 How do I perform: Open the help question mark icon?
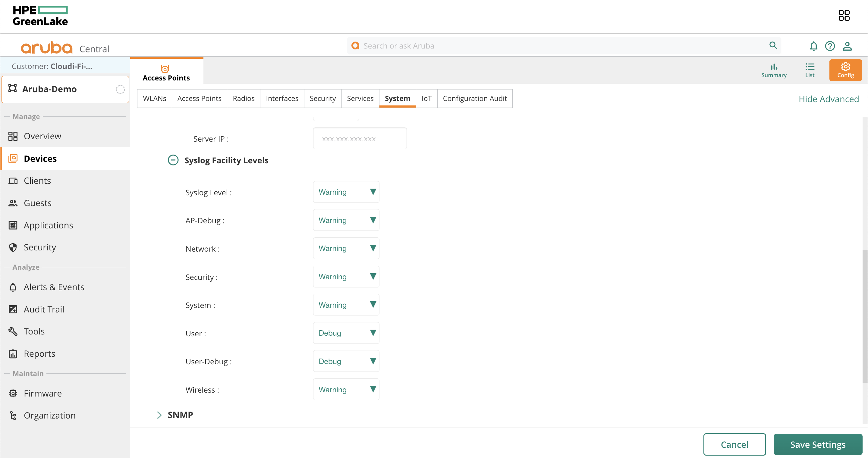coord(830,46)
